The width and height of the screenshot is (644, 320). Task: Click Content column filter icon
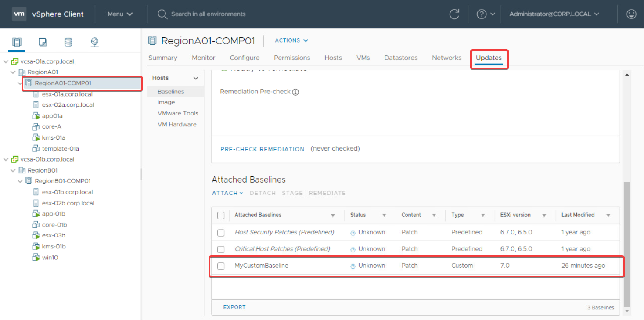(x=434, y=216)
